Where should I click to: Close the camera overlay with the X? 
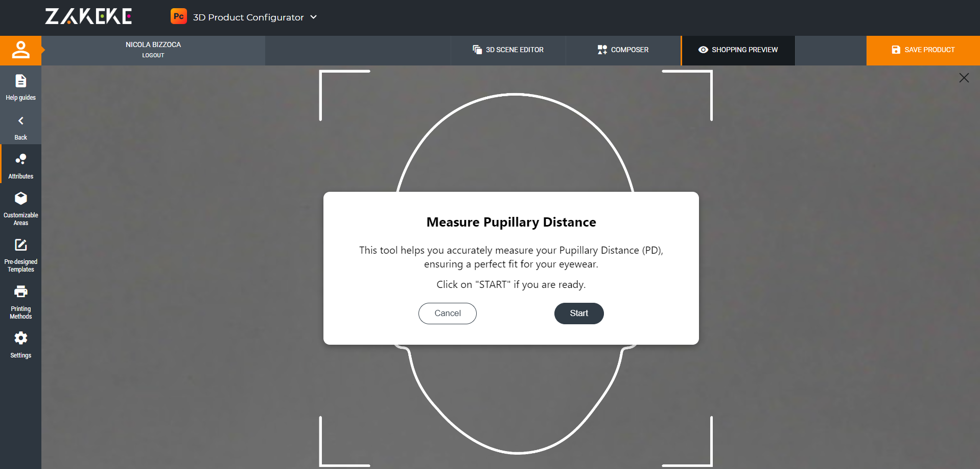(964, 78)
